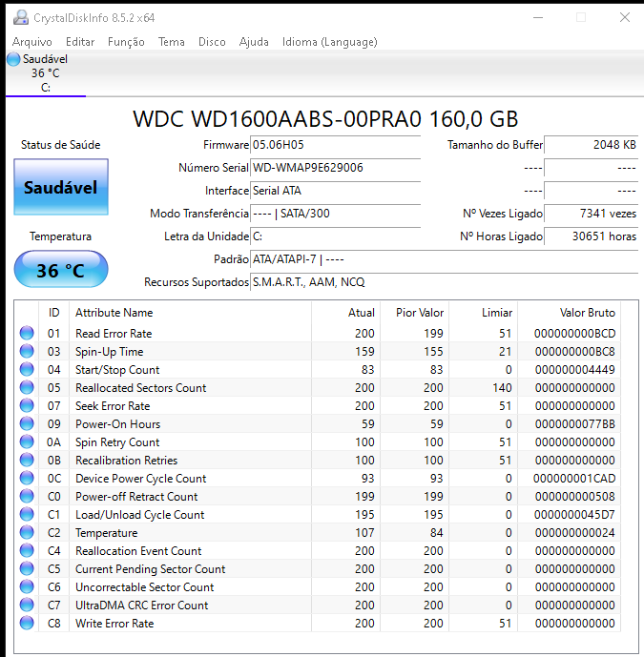Click status orb for Reallocation Event Count

pos(27,550)
